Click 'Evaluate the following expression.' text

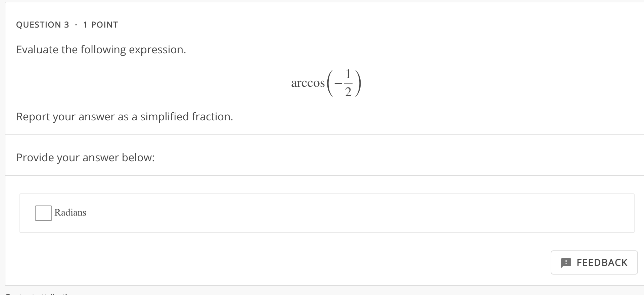click(101, 49)
